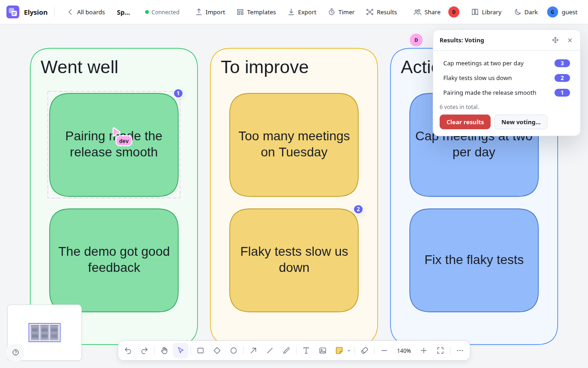588x368 pixels.
Task: Click the board minimap thumbnail
Action: [45, 333]
